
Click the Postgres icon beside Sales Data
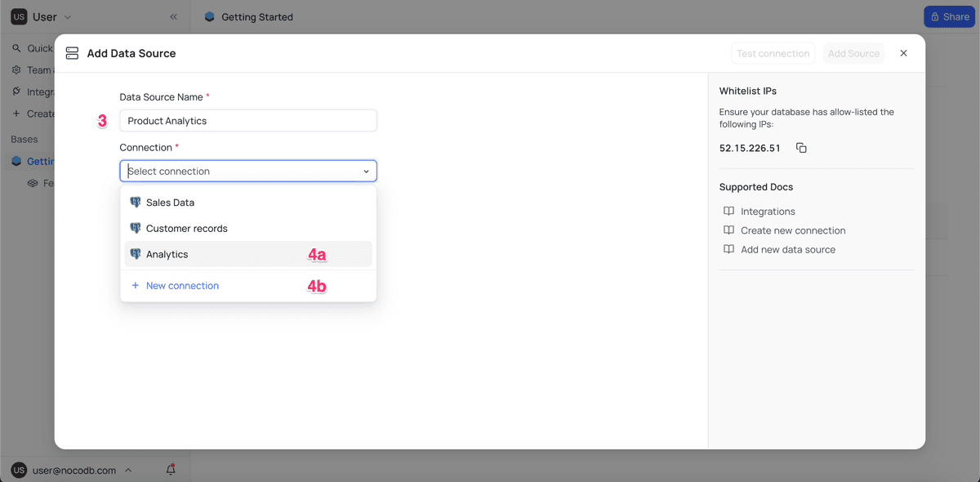(x=135, y=202)
